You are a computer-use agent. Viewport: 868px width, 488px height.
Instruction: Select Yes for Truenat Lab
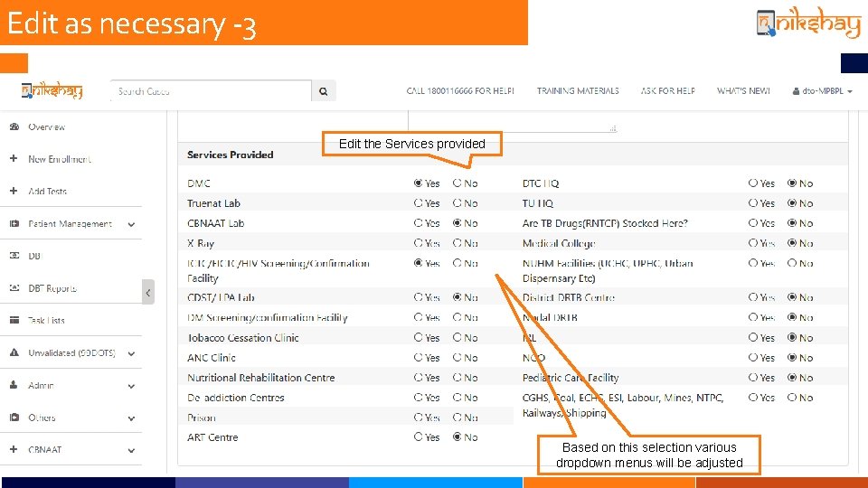click(x=418, y=203)
